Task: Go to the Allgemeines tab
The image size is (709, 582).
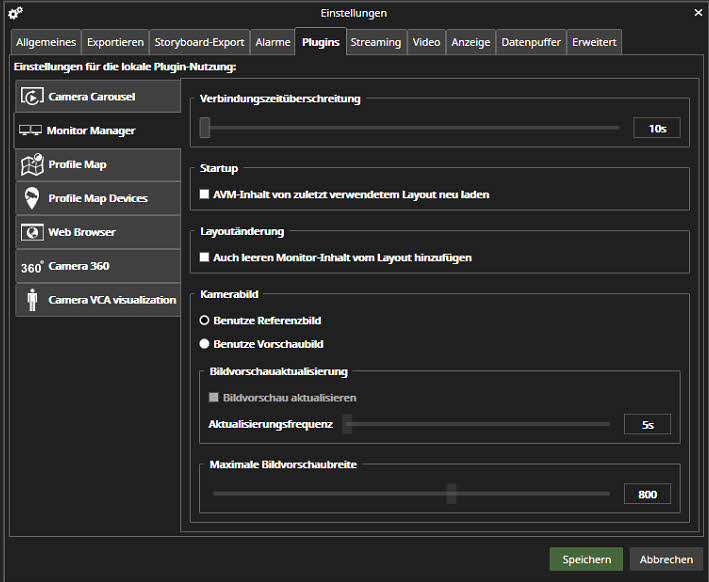Action: point(46,42)
